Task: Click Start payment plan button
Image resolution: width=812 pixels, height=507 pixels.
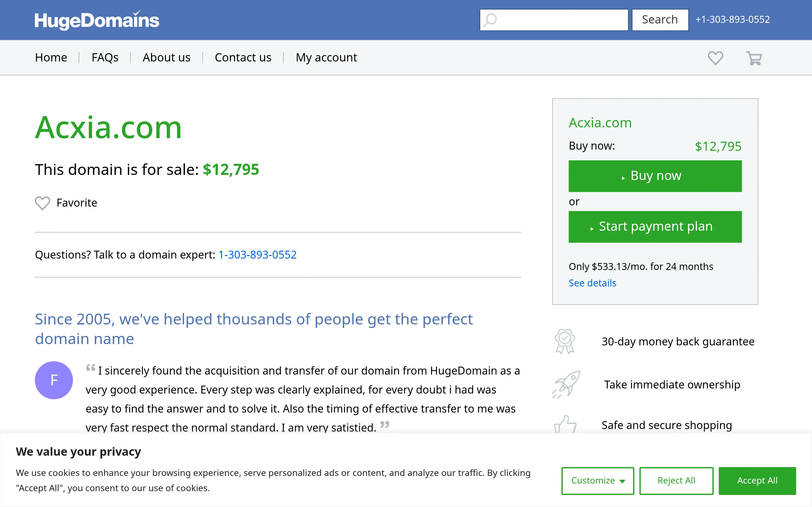Action: coord(655,227)
